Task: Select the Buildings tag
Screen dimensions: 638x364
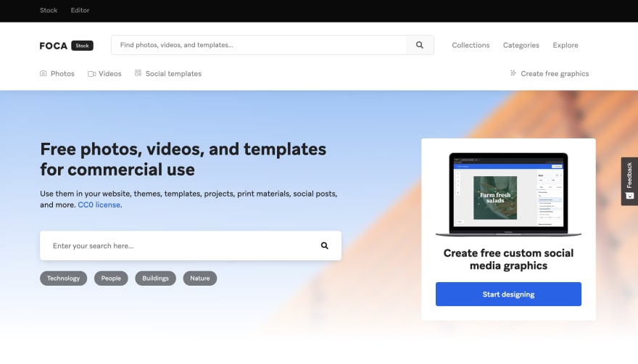Action: click(155, 278)
